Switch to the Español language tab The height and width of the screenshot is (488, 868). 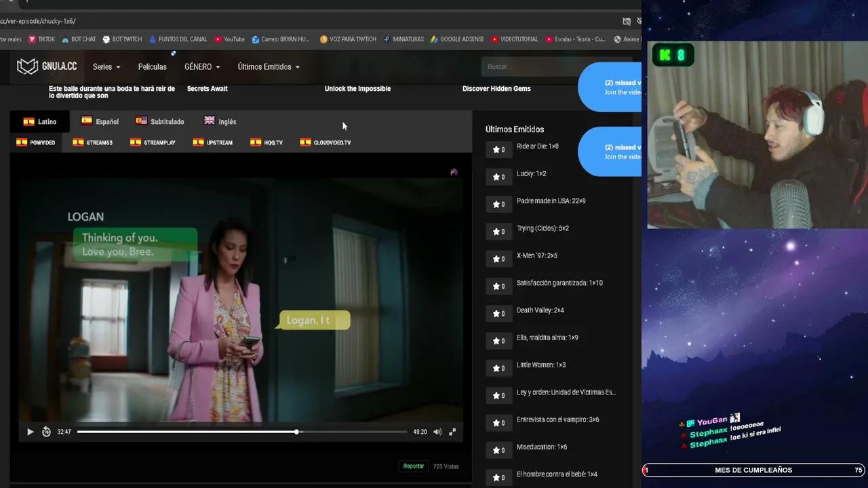coord(100,122)
